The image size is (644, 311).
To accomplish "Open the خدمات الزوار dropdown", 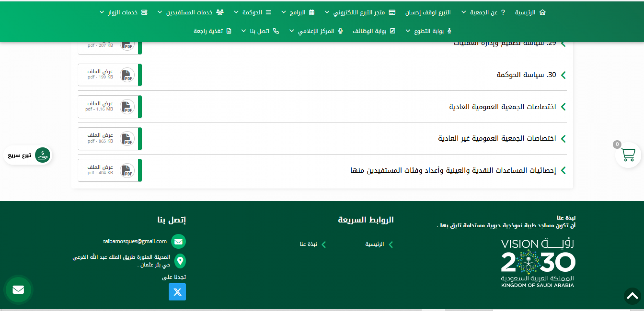I will coord(123,12).
